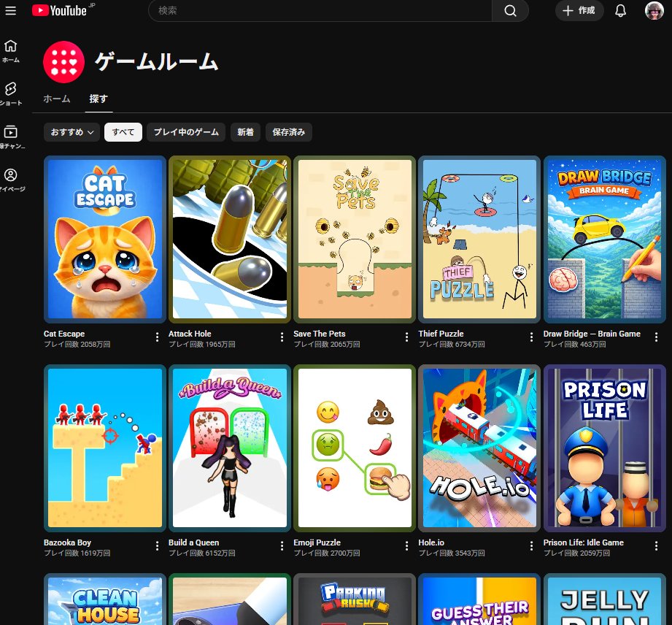Open the Guess Their Answer thumbnail
The height and width of the screenshot is (625, 672).
(479, 599)
